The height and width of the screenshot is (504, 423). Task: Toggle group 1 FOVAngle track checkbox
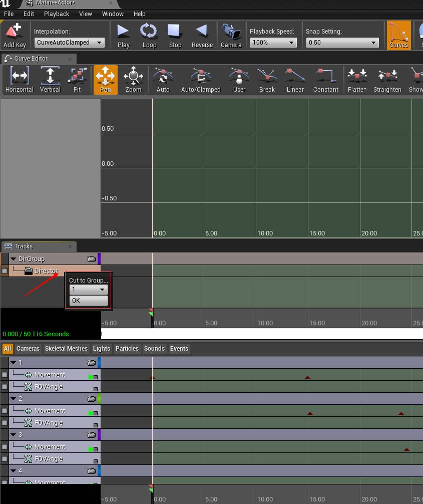[x=5, y=387]
